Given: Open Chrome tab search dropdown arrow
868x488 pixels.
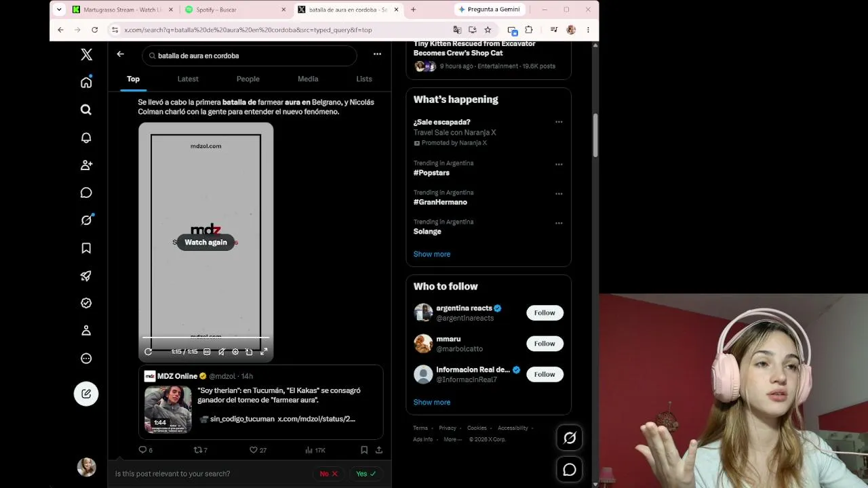Looking at the screenshot, I should click(59, 9).
